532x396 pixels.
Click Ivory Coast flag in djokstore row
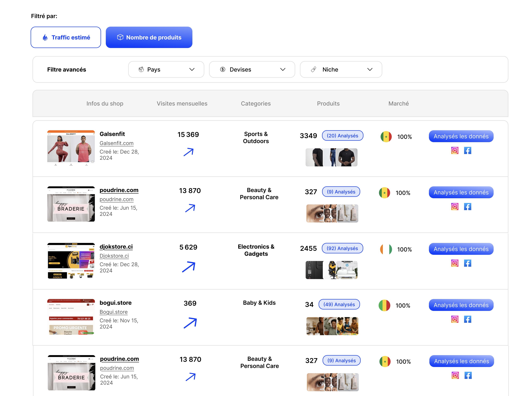tap(386, 249)
